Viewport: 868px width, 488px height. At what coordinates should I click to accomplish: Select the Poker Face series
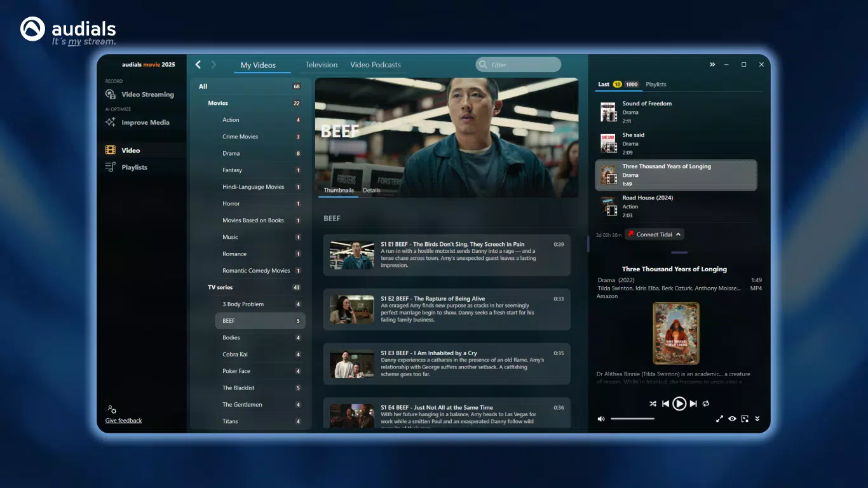[x=260, y=371]
